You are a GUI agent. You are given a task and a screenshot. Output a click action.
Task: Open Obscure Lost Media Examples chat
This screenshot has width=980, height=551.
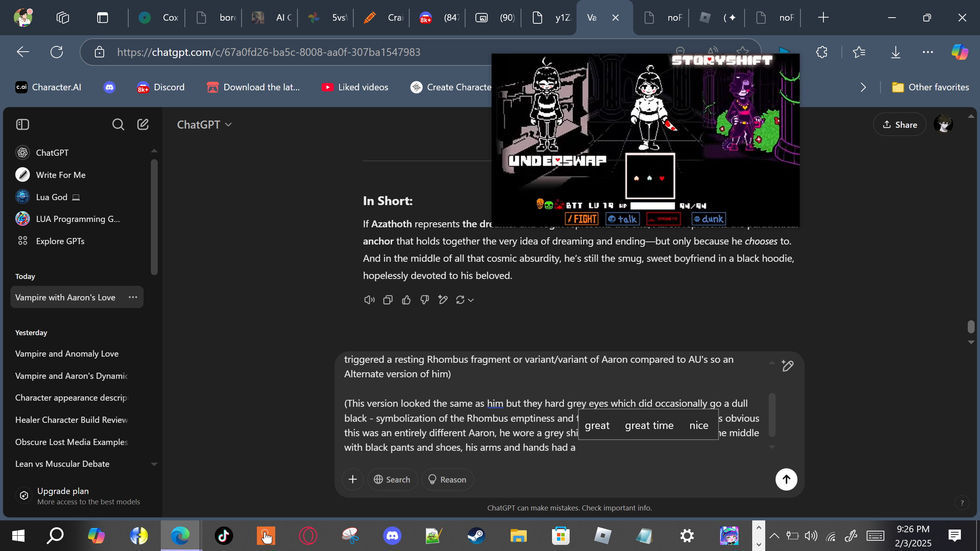(77, 442)
